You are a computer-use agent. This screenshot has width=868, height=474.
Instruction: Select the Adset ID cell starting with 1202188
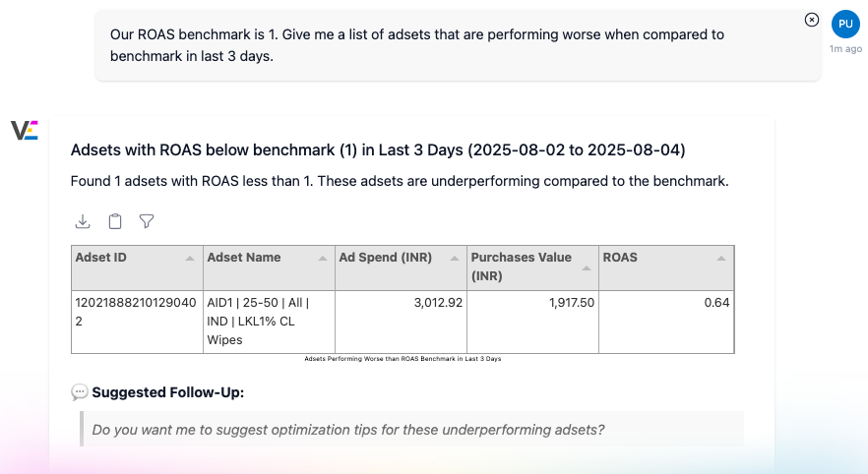136,312
